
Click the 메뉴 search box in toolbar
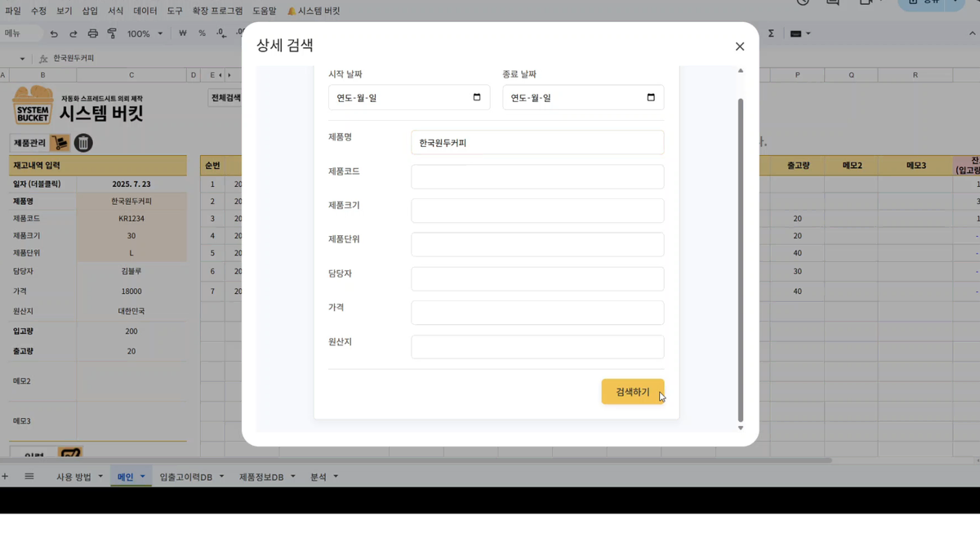(x=21, y=33)
